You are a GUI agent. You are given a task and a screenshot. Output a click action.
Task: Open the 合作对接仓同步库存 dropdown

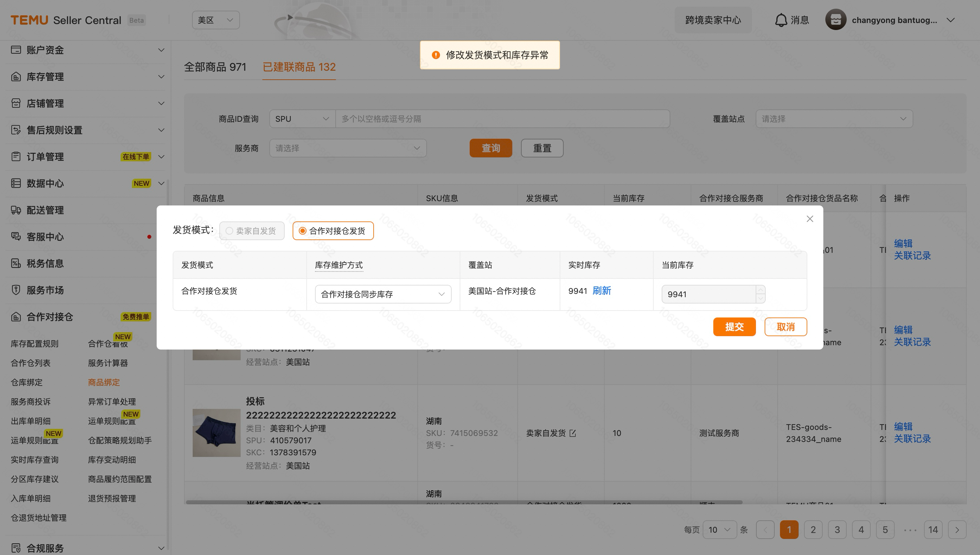click(382, 294)
